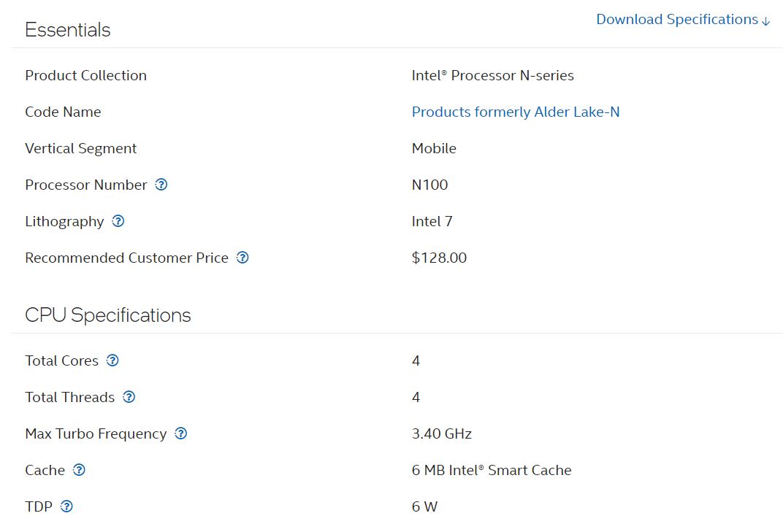Click the Intel 7 lithography value

432,221
